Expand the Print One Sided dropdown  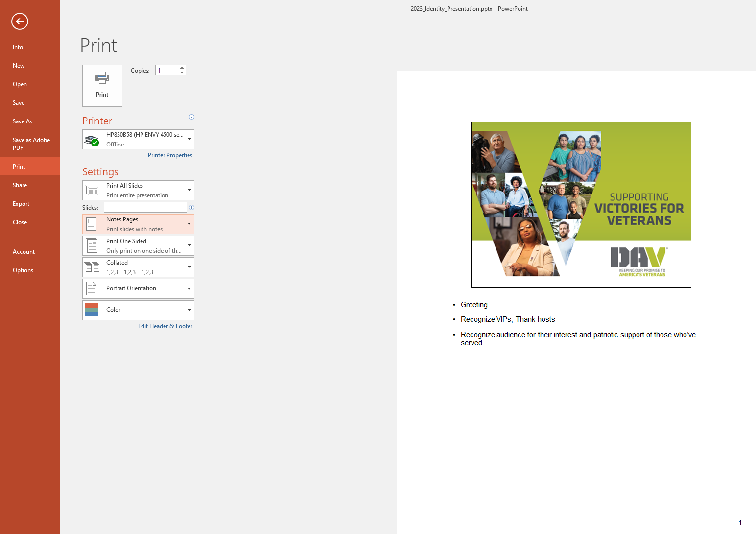[189, 245]
